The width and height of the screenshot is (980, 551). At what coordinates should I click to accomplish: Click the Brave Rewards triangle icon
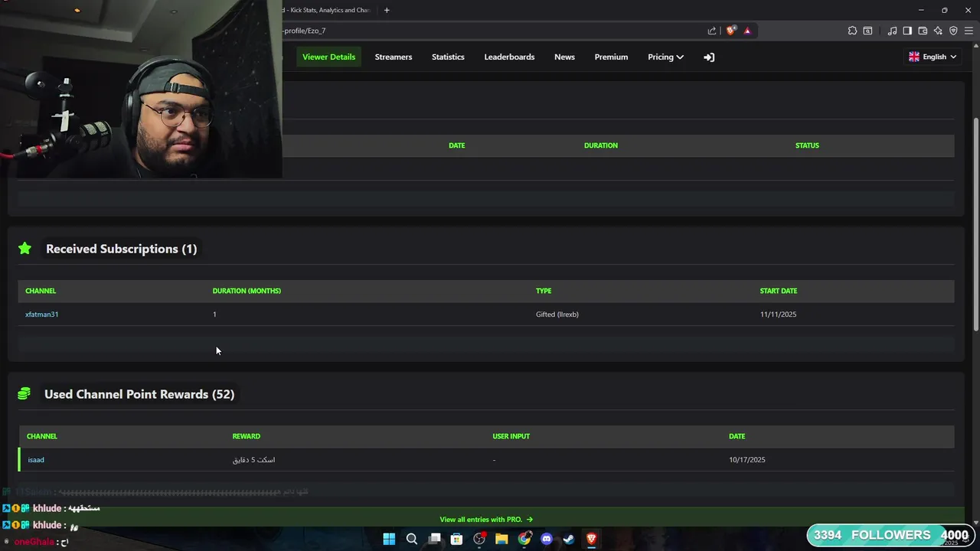click(x=747, y=31)
